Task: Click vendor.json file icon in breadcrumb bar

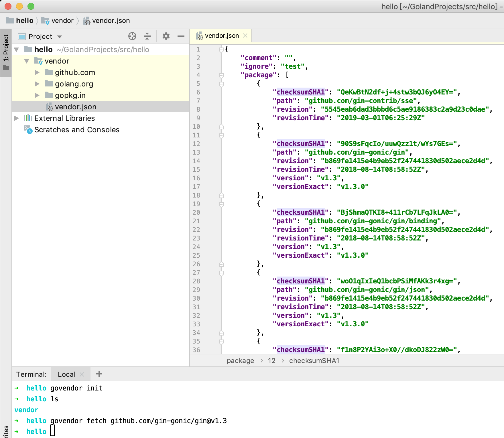Action: [87, 21]
